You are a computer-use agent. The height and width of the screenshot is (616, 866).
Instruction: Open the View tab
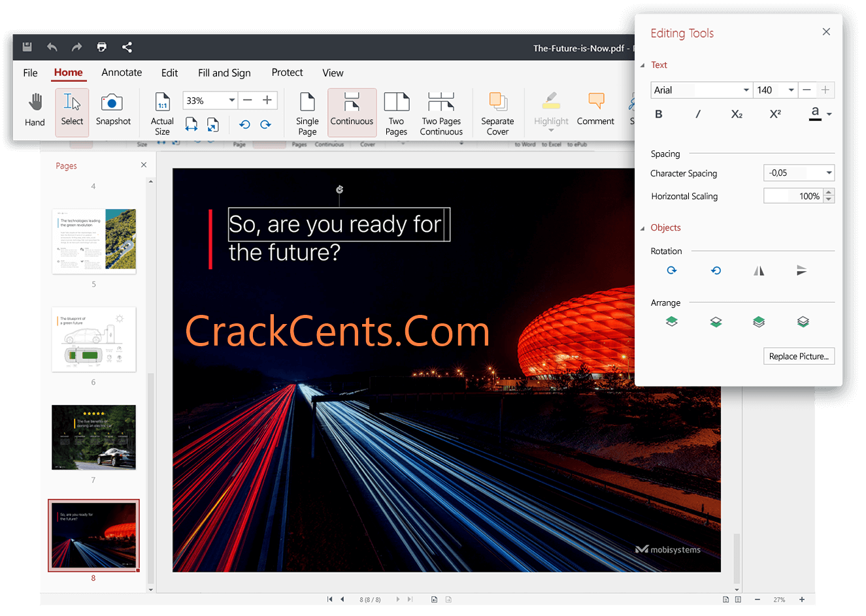[x=333, y=73]
